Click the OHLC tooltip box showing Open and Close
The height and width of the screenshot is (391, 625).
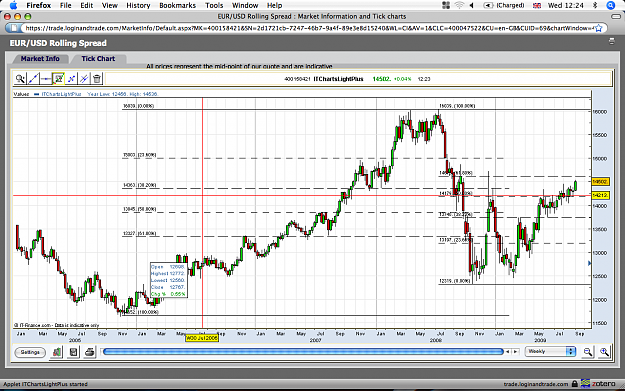(x=168, y=280)
